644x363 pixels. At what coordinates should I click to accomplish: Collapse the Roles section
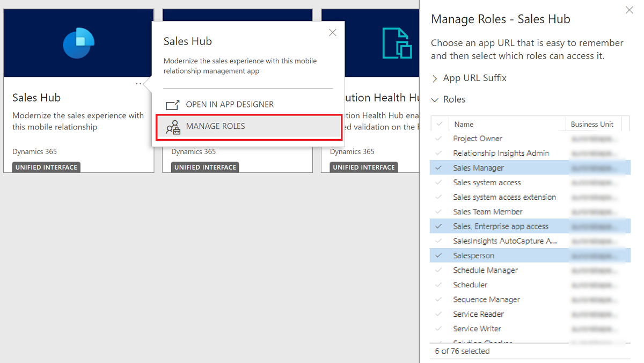(435, 100)
